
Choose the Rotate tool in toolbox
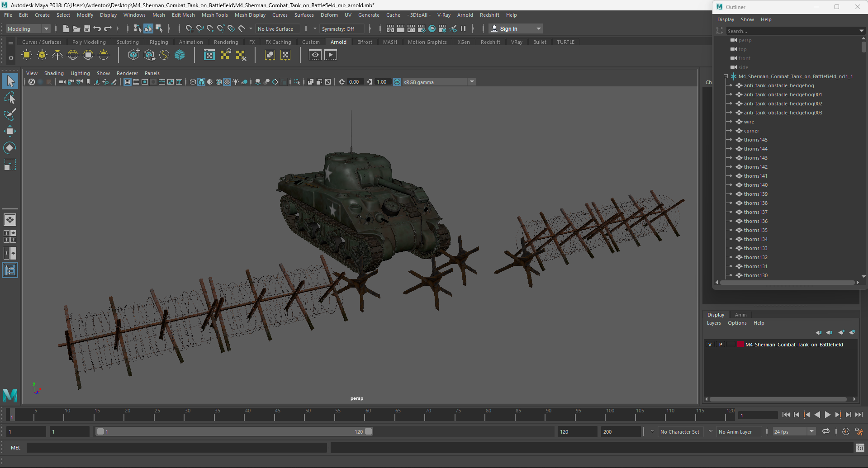[10, 148]
